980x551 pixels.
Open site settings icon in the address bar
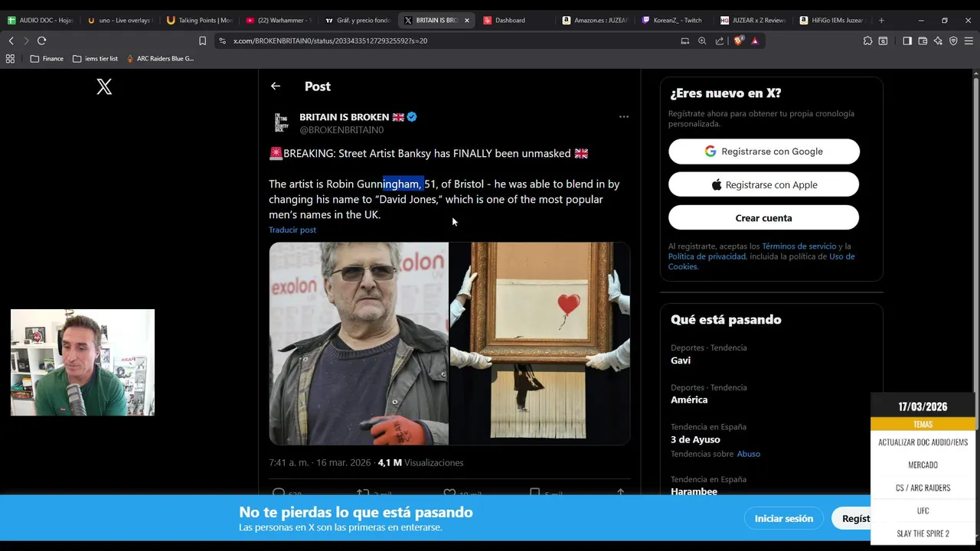point(222,41)
